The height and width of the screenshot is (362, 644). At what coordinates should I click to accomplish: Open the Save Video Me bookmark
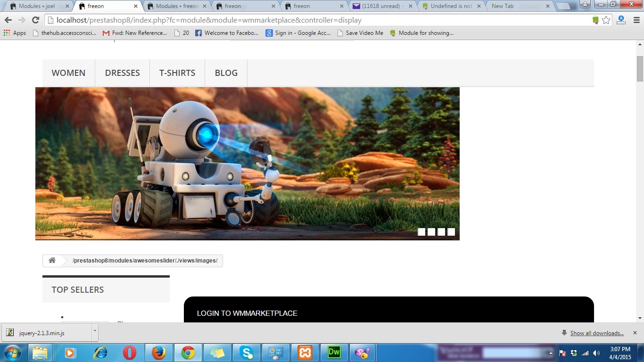360,33
